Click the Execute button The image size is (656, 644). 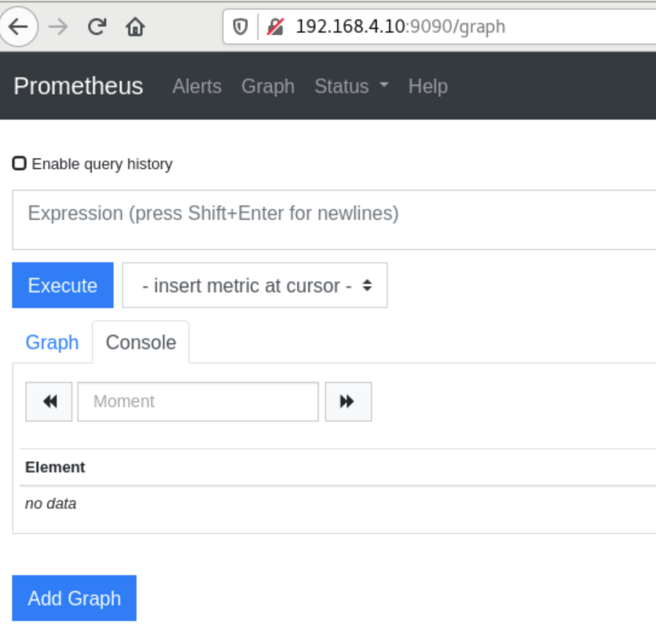pyautogui.click(x=63, y=285)
